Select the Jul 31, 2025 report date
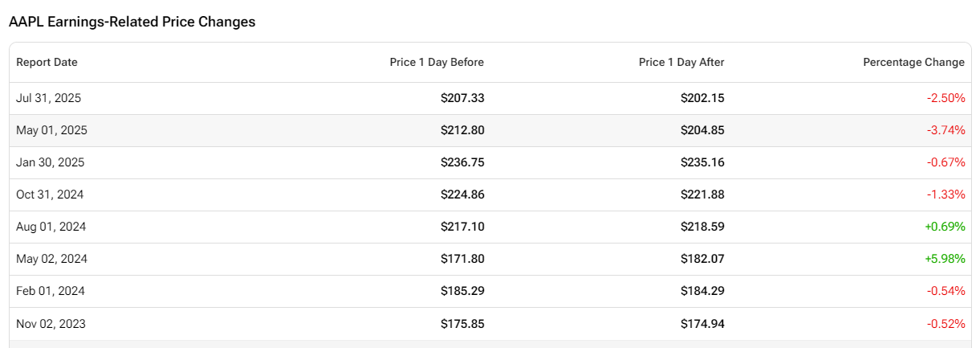This screenshot has width=980, height=348. [x=48, y=98]
